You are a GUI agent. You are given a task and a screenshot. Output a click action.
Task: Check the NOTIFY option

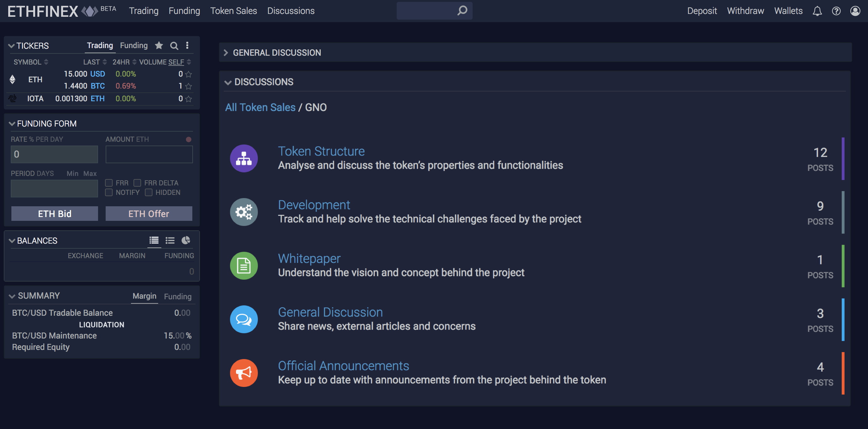tap(109, 192)
